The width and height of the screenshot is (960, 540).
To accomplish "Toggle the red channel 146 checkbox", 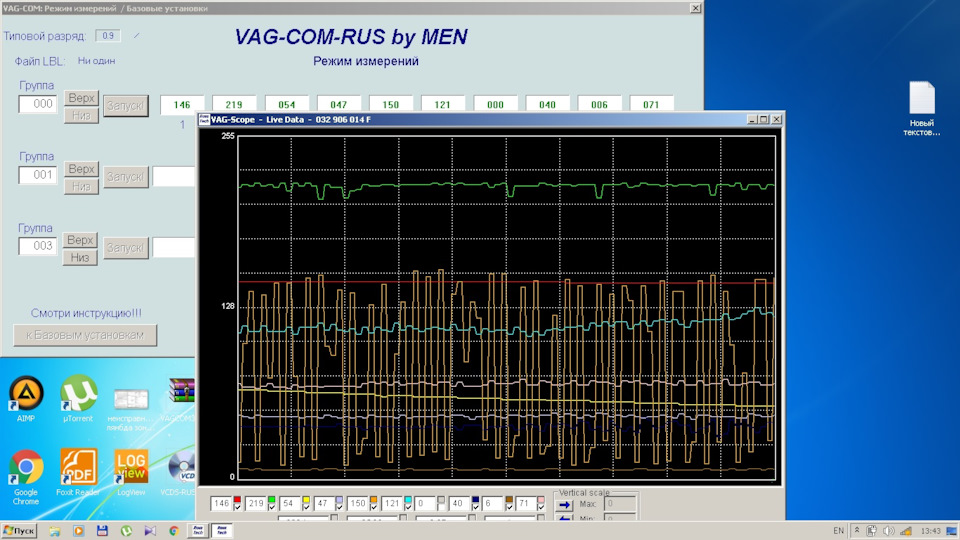I will click(x=237, y=508).
